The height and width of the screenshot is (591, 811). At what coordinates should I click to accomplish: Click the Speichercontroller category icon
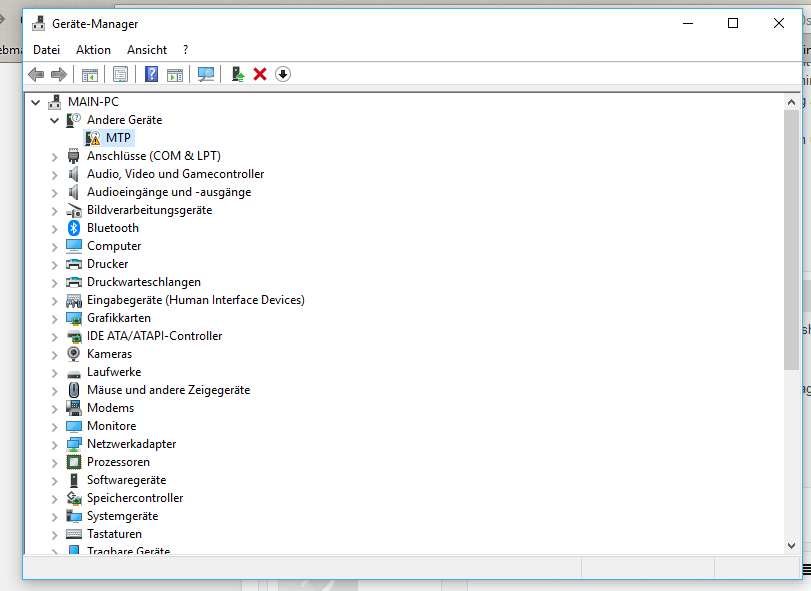(74, 498)
